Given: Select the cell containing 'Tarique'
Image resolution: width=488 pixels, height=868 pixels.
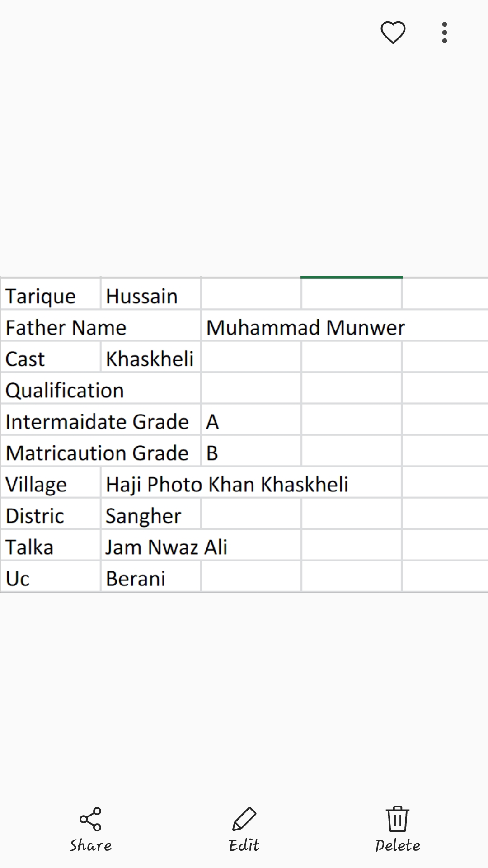Looking at the screenshot, I should click(x=50, y=295).
